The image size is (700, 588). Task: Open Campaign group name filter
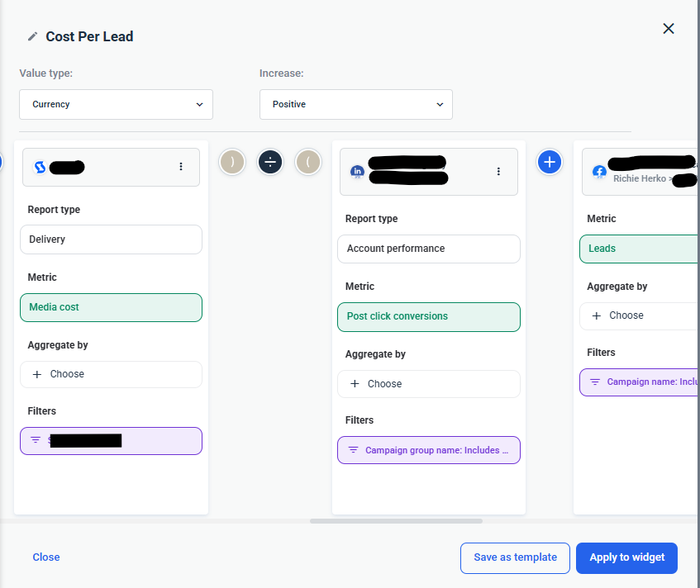point(429,450)
